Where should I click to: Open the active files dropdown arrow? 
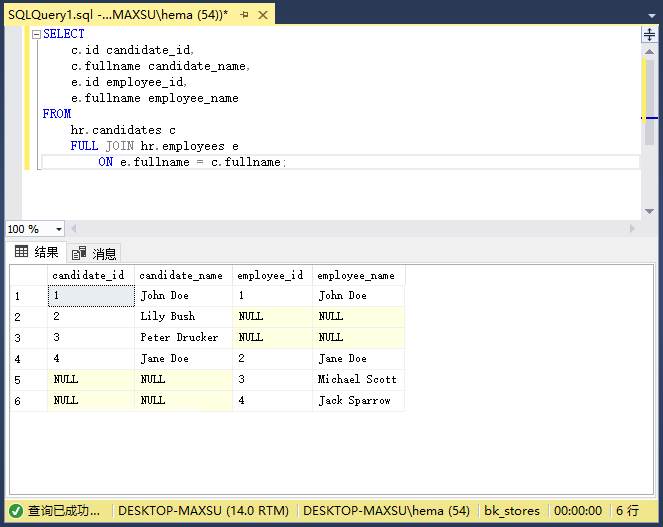pyautogui.click(x=652, y=16)
